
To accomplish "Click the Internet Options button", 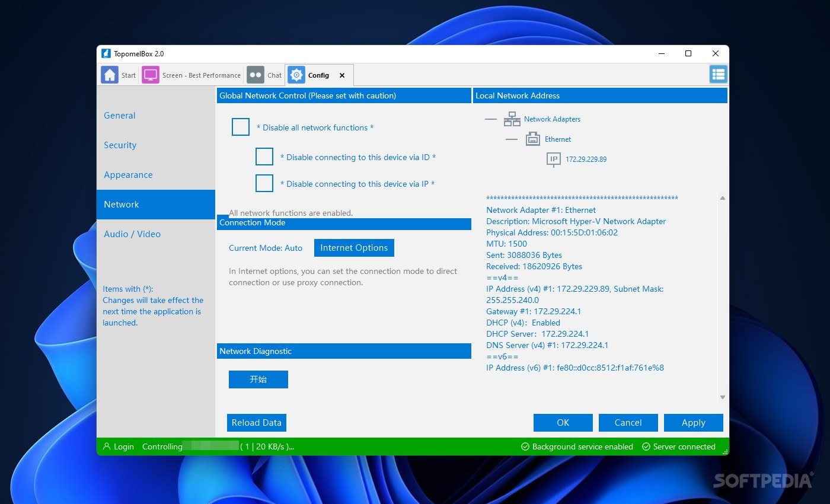I will point(354,248).
